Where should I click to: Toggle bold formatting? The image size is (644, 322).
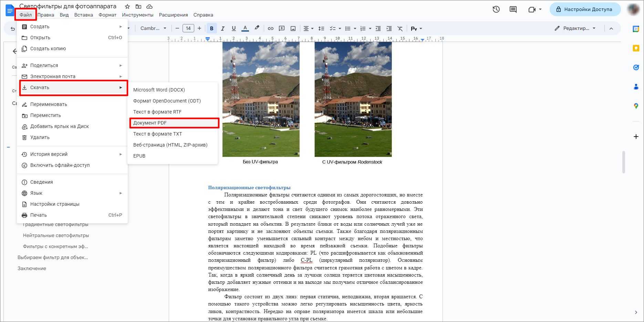click(x=211, y=29)
